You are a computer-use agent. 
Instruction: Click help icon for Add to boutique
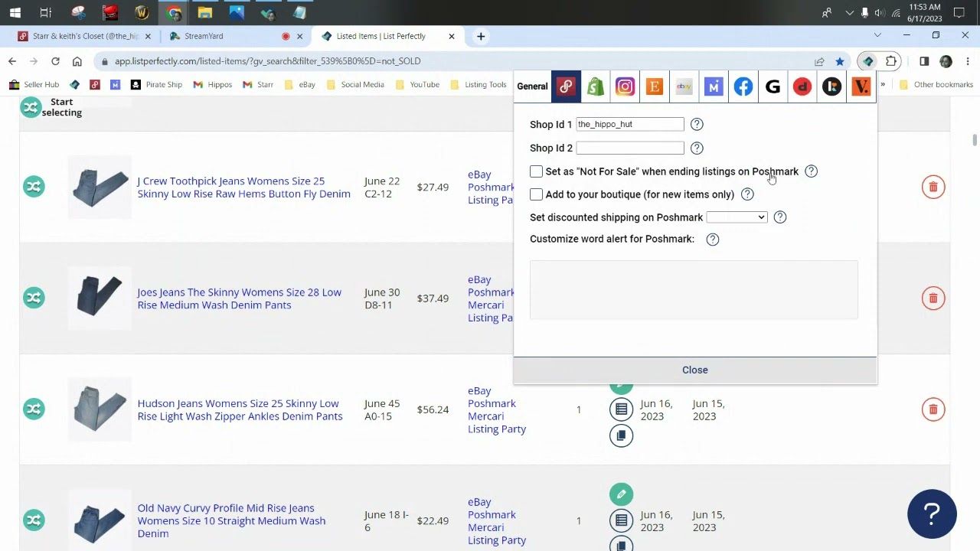747,194
